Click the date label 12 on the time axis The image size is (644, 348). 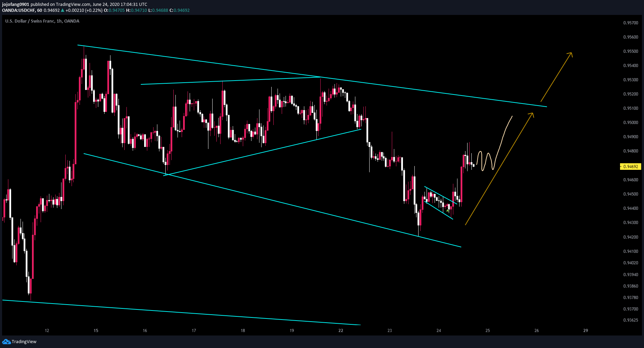click(x=47, y=331)
